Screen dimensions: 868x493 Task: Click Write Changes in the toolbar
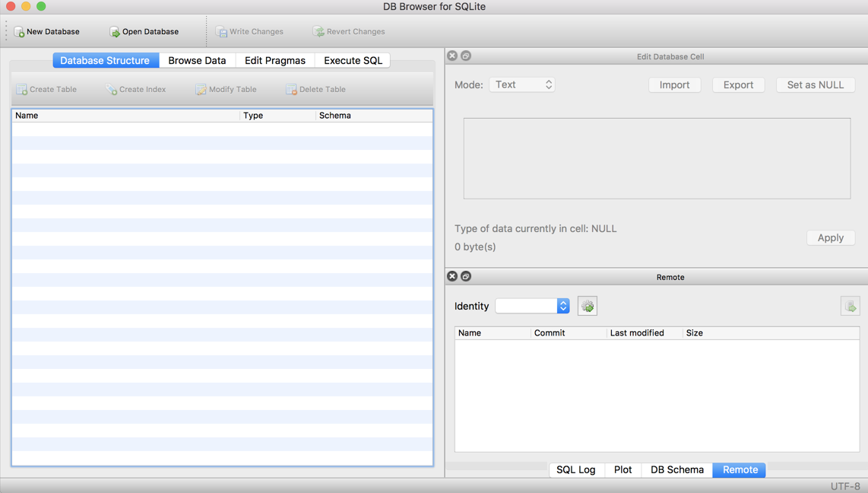pos(251,31)
